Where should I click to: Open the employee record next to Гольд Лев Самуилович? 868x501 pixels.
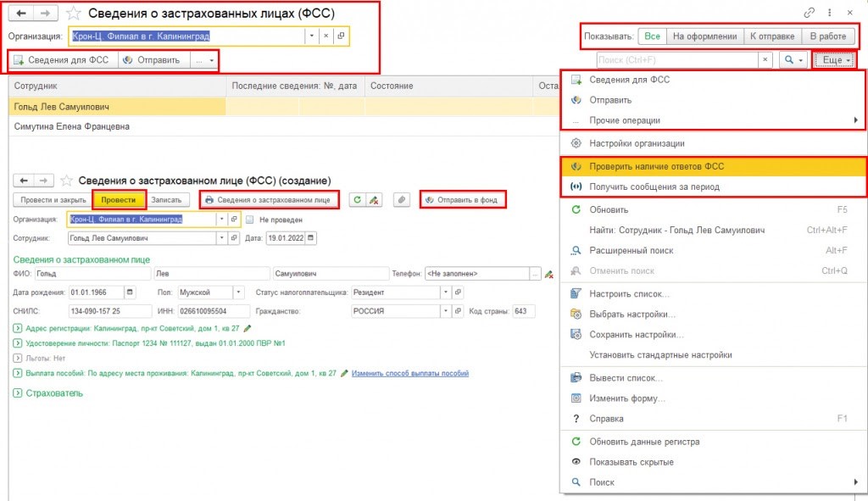pyautogui.click(x=234, y=238)
